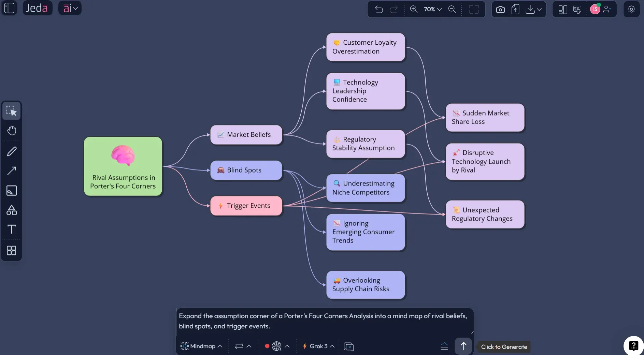Open the Jeda logo menu
This screenshot has width=644, height=355.
tap(37, 8)
